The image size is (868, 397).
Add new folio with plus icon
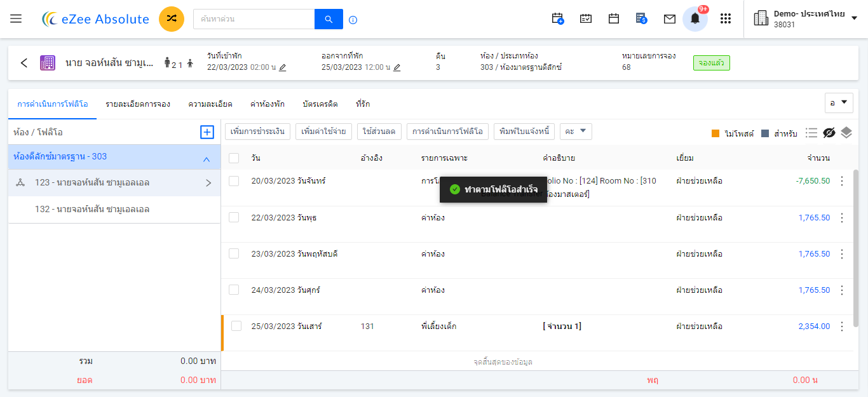(x=207, y=132)
